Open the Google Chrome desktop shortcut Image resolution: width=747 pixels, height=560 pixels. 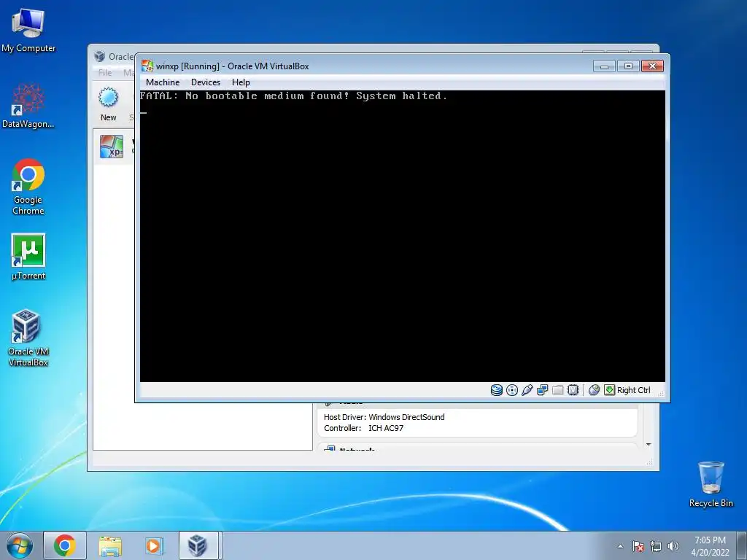[x=28, y=175]
